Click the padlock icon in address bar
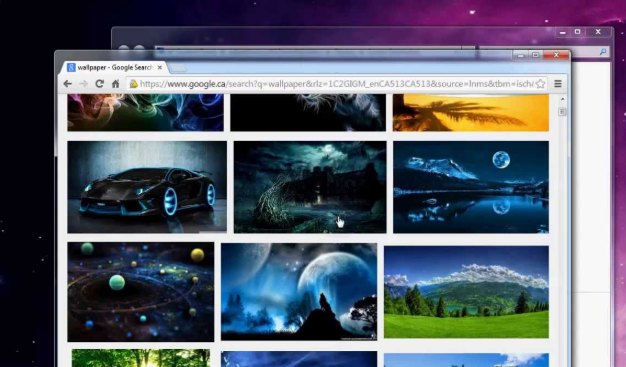This screenshot has height=367, width=626. click(x=134, y=84)
